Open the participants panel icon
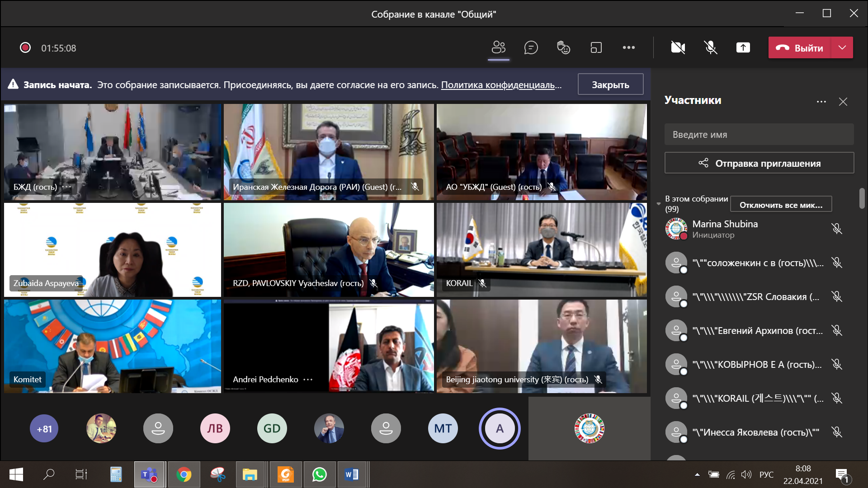 [499, 47]
